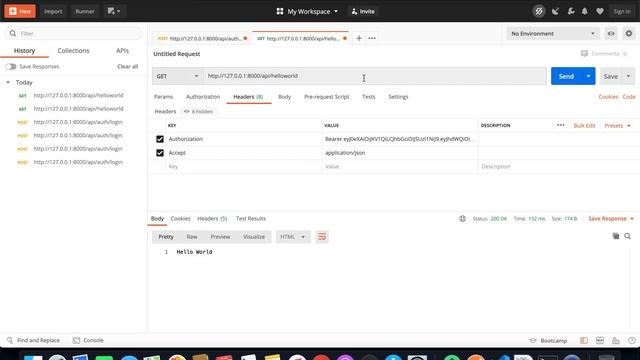Switch to the Authorization tab

tap(203, 97)
